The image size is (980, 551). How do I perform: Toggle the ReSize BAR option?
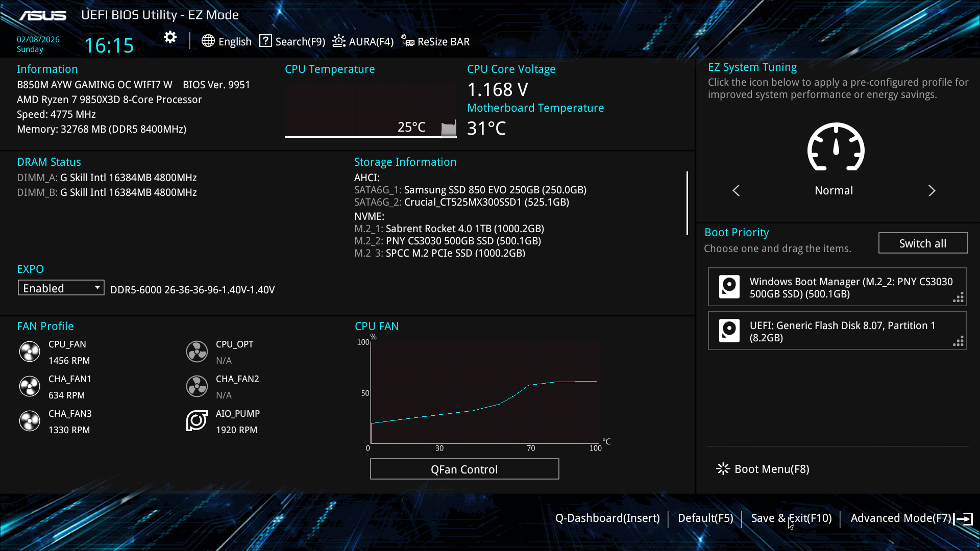pyautogui.click(x=435, y=41)
